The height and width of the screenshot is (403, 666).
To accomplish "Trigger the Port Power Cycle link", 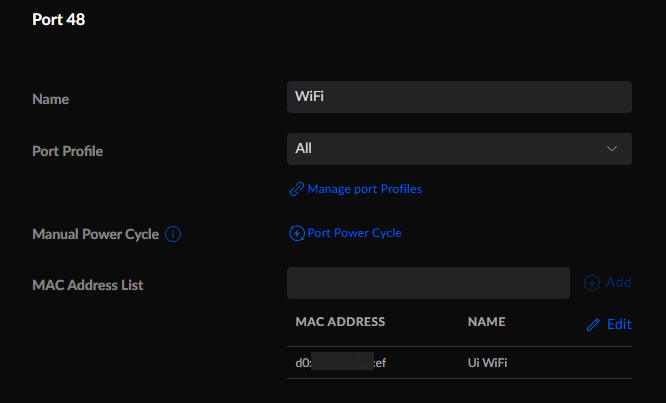I will pyautogui.click(x=354, y=233).
